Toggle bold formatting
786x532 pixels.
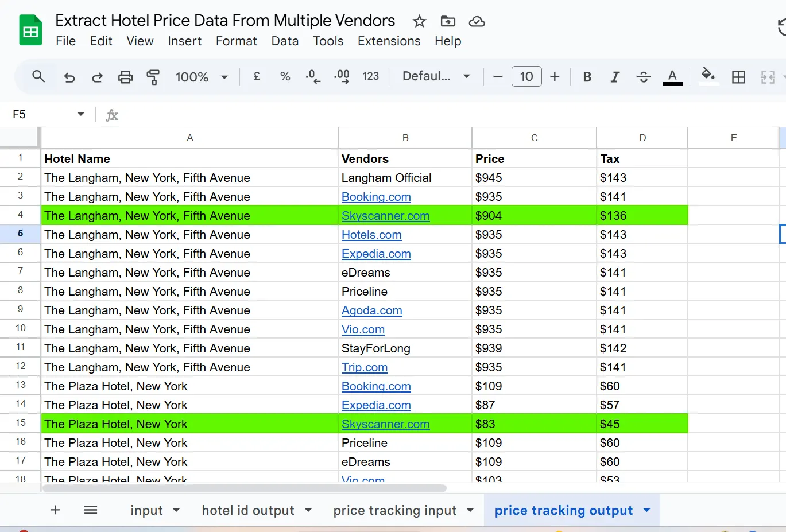click(x=587, y=77)
